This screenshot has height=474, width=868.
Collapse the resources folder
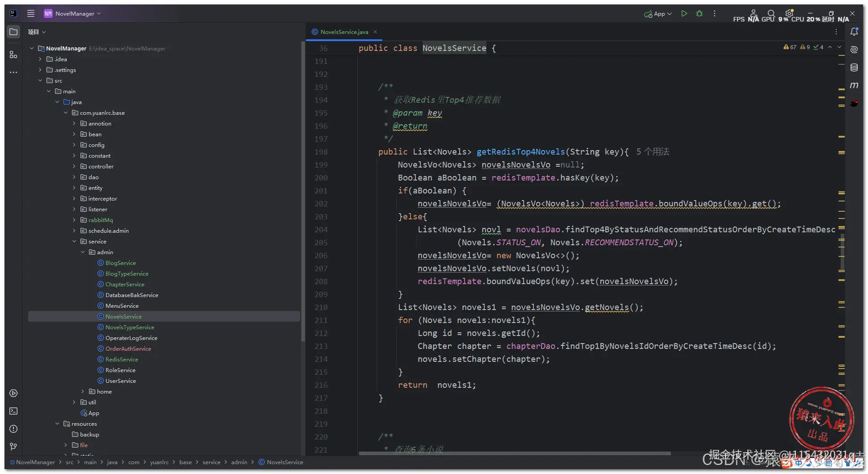(x=57, y=424)
